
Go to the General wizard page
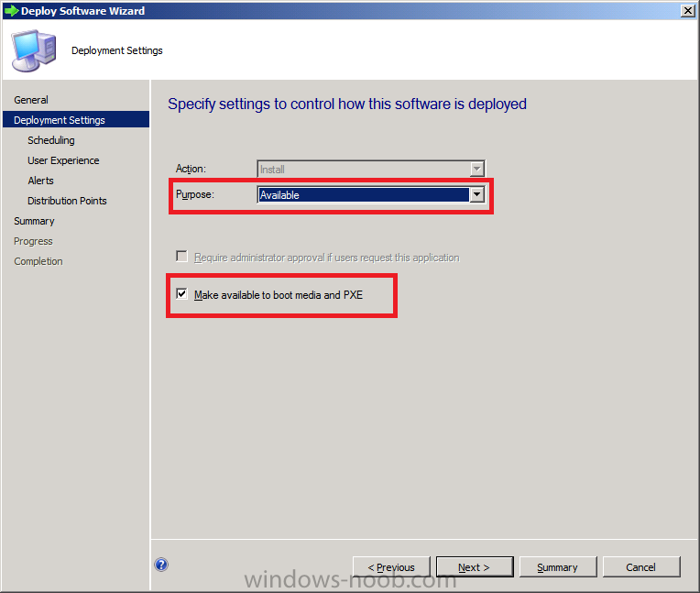[31, 100]
